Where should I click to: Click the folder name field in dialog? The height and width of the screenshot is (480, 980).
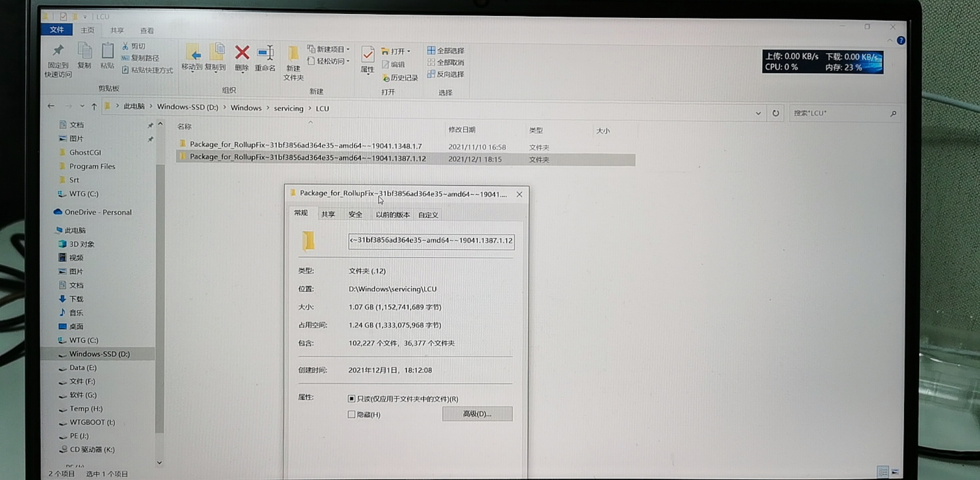click(x=431, y=240)
